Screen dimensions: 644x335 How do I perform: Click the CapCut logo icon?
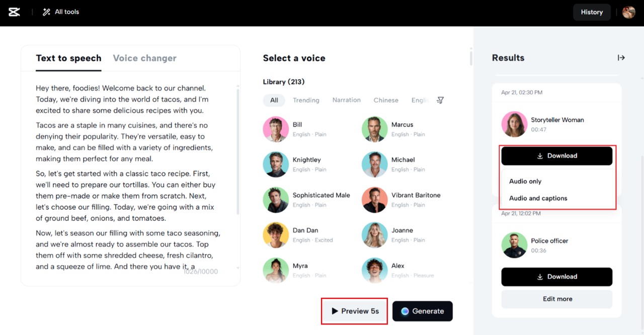coord(14,12)
